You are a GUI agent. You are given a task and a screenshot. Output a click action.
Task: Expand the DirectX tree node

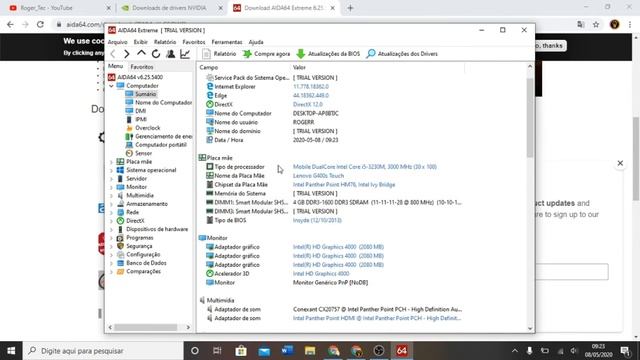click(x=111, y=221)
